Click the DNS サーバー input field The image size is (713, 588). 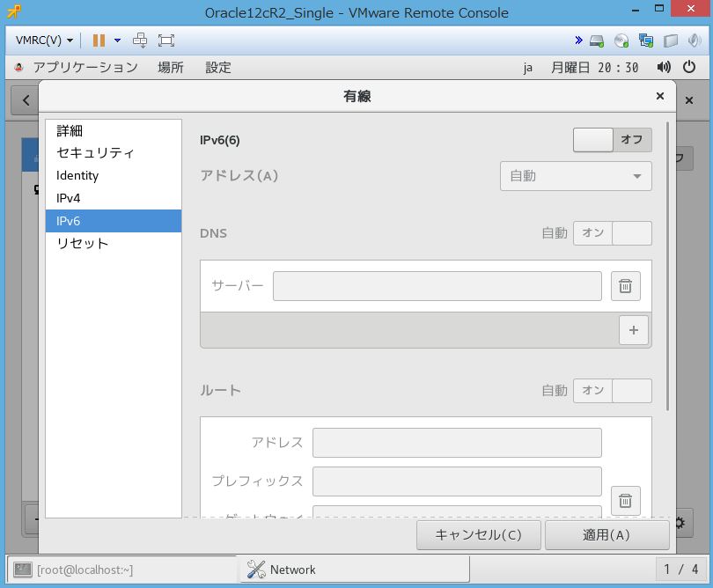pos(437,286)
